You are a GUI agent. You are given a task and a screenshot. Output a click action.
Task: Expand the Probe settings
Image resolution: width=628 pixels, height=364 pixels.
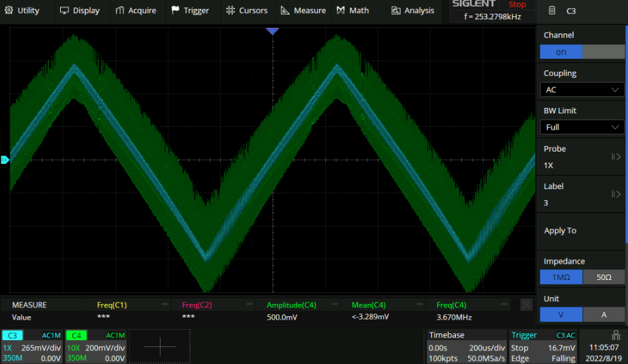pos(582,157)
